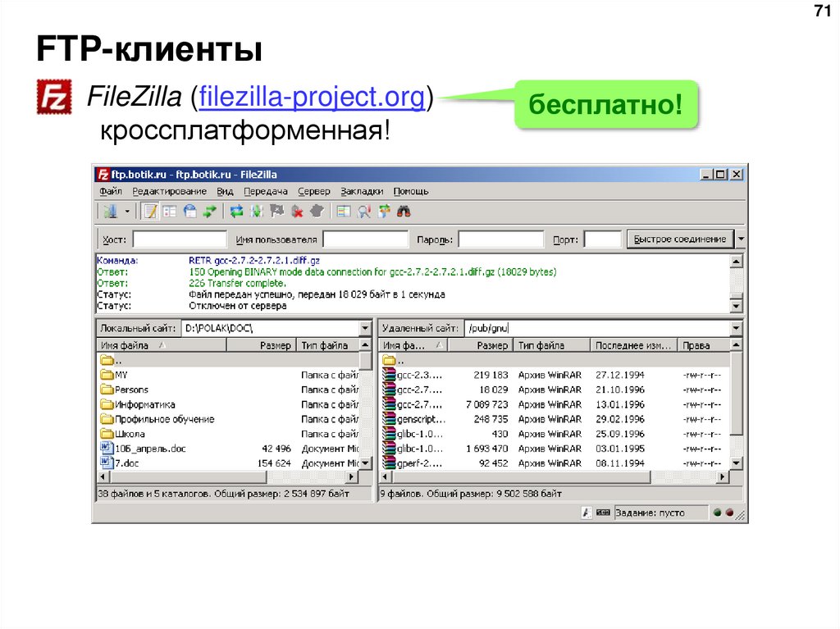Click archive icon of genscript row
Image resolution: width=840 pixels, height=629 pixels.
389,419
